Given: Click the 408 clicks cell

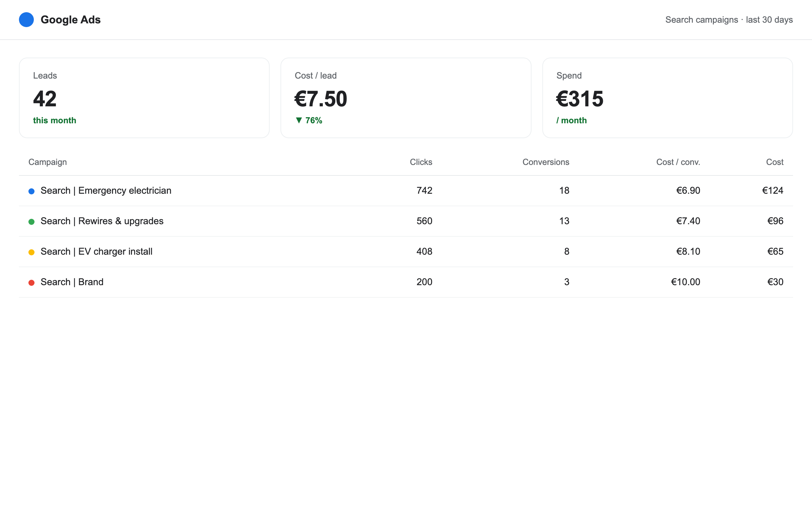Looking at the screenshot, I should (424, 252).
